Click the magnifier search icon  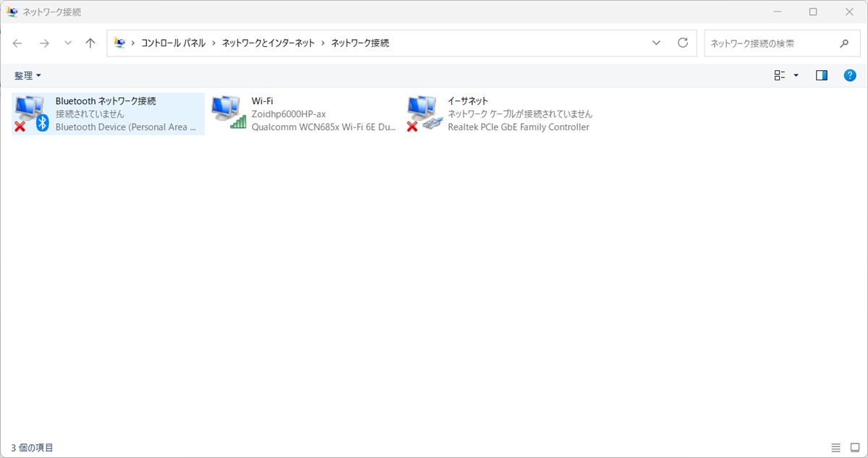click(844, 43)
